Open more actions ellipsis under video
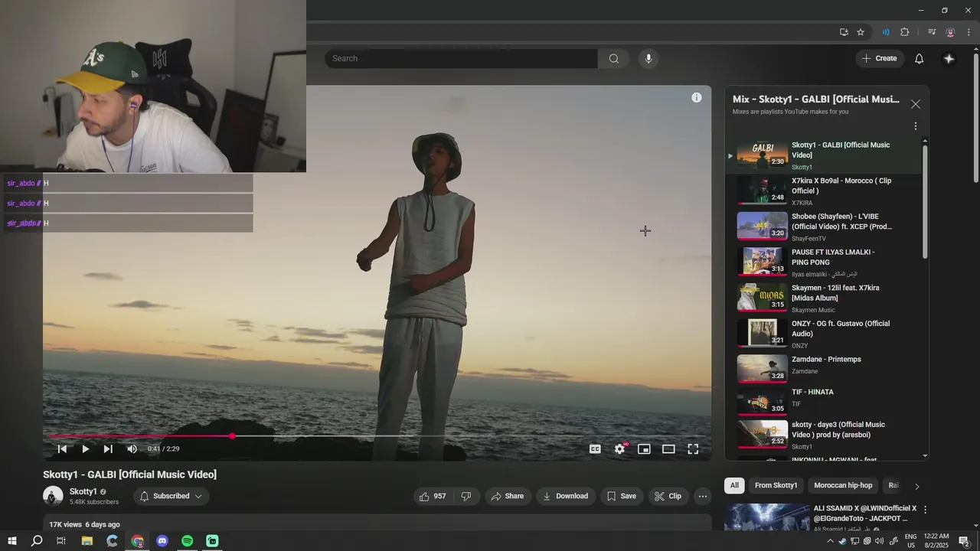Screen dimensions: 980x551 coord(702,496)
